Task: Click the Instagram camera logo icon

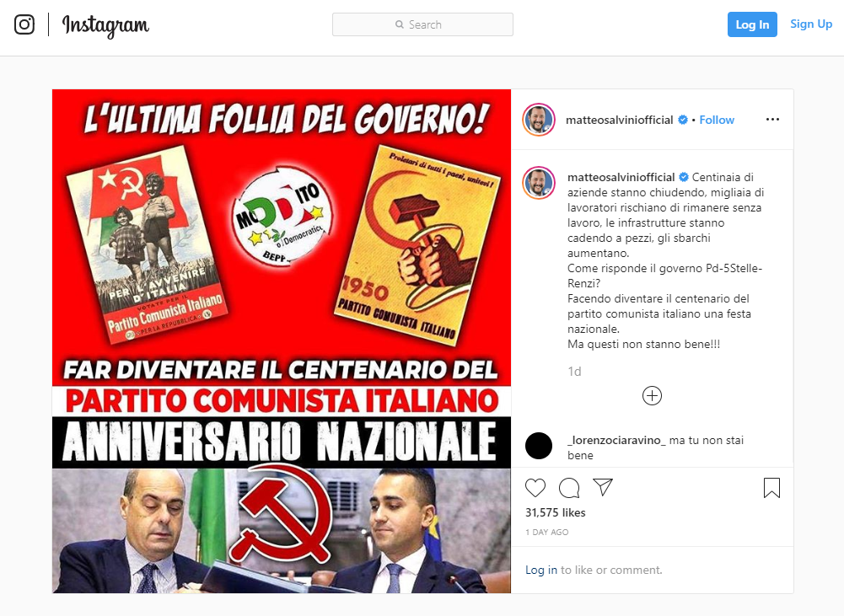Action: [24, 24]
